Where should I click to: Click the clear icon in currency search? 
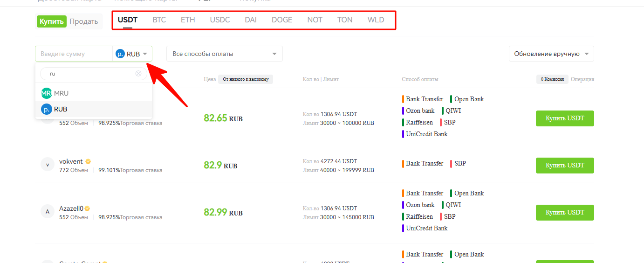point(138,74)
